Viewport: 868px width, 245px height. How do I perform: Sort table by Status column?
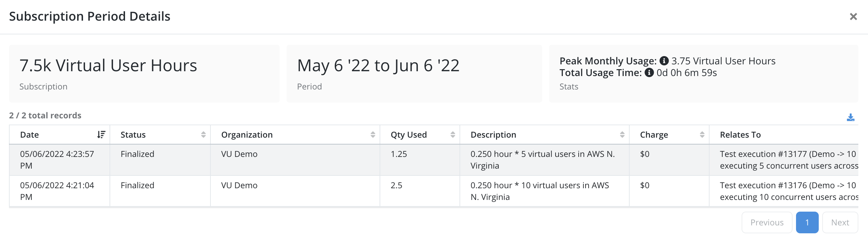(203, 135)
